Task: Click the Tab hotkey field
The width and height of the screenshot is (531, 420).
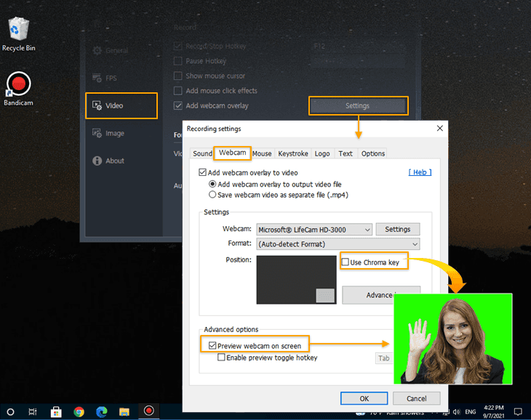Action: [384, 358]
